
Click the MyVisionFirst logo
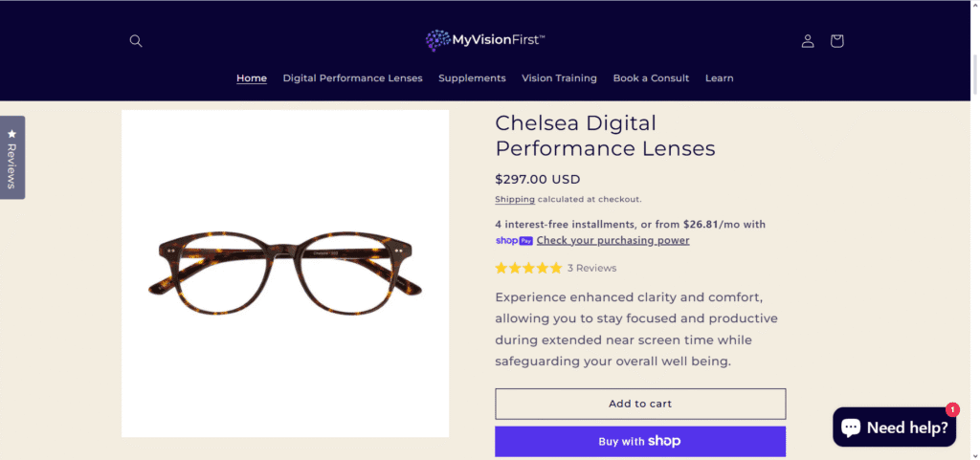[x=485, y=40]
